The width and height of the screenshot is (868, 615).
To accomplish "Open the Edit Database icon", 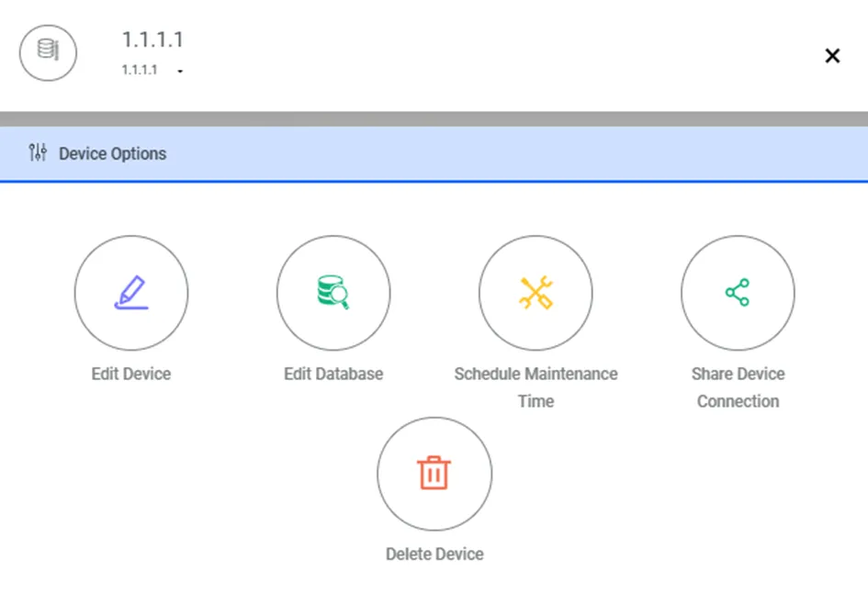I will (x=333, y=293).
